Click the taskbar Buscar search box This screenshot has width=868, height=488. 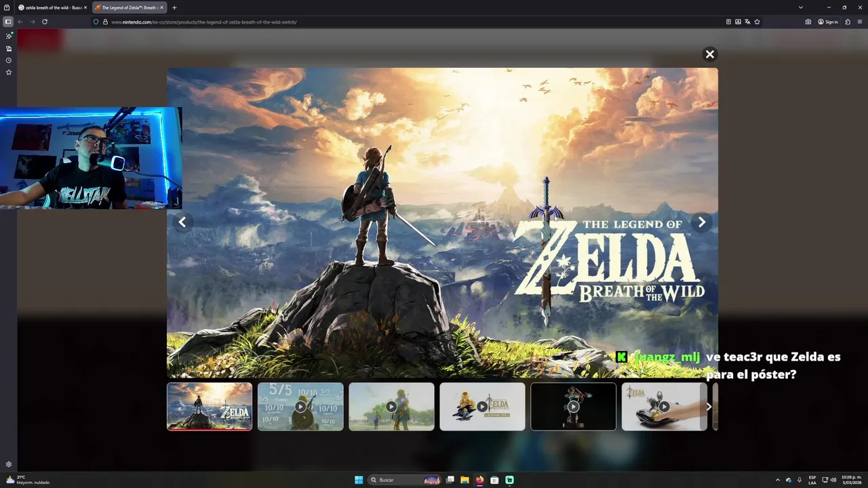(405, 480)
